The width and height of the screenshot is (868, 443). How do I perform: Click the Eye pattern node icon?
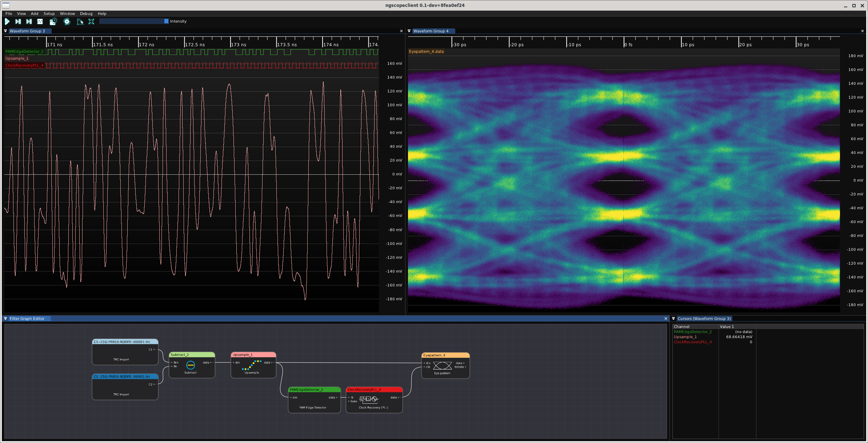tap(442, 365)
